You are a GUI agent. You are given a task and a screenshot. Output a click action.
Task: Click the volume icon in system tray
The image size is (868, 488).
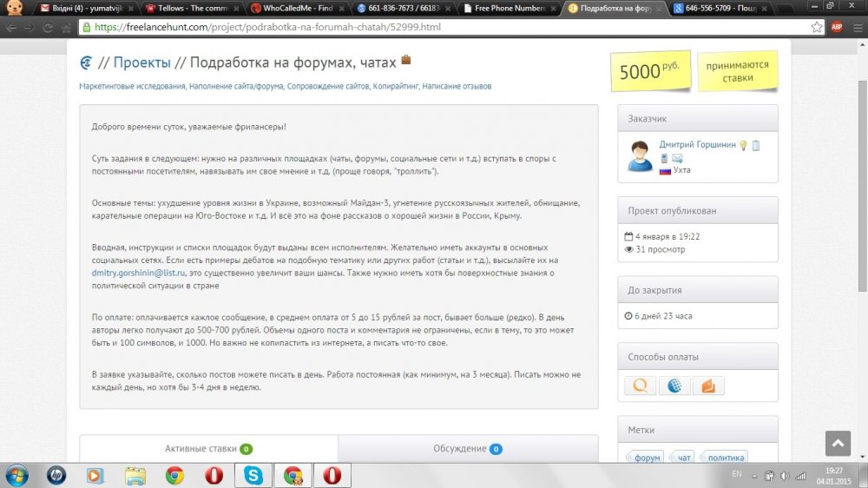[x=785, y=476]
